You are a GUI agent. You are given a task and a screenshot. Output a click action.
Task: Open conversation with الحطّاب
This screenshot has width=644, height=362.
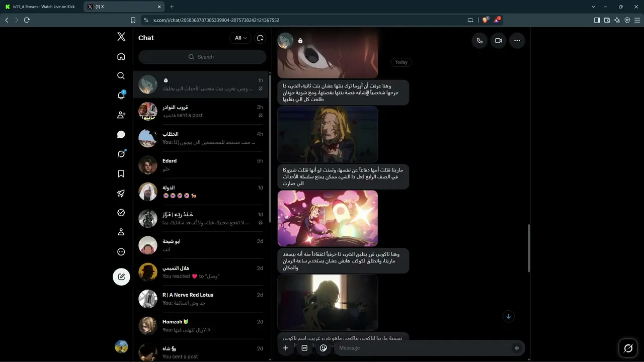tap(201, 138)
